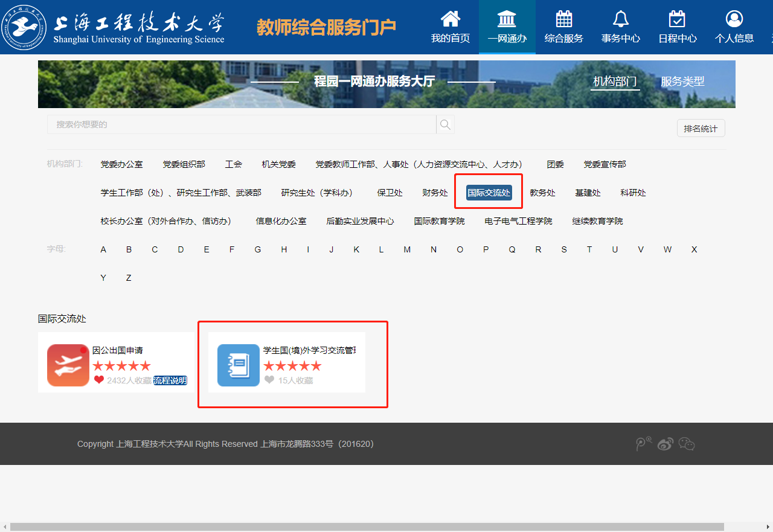Filter by letter G

pos(258,249)
